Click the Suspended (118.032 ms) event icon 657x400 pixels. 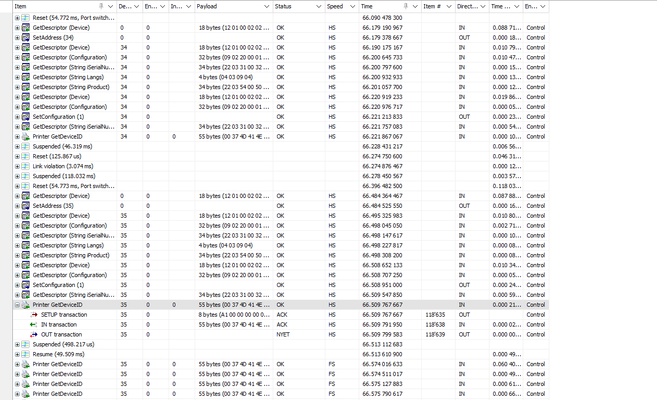(x=26, y=176)
